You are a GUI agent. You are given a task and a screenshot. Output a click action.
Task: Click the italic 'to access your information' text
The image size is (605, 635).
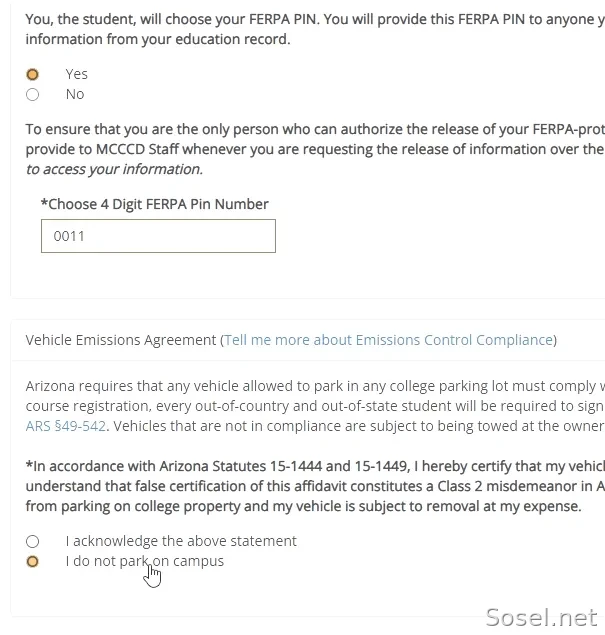pos(114,169)
